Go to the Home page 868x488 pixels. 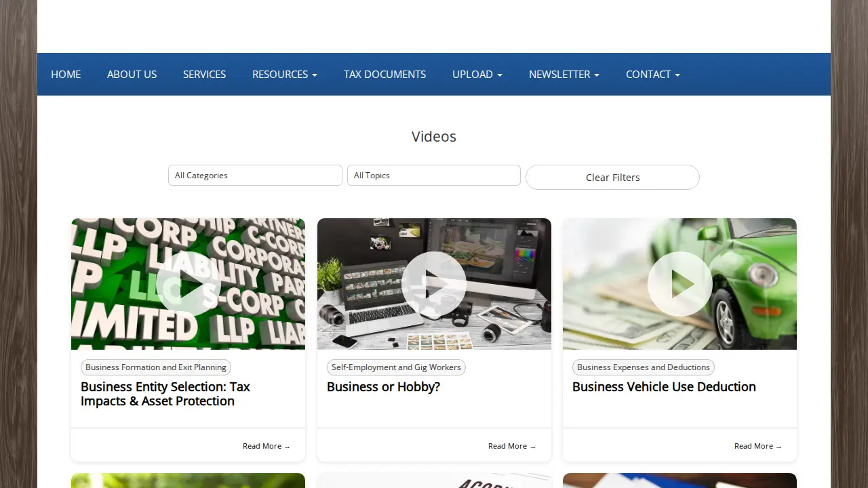click(66, 75)
